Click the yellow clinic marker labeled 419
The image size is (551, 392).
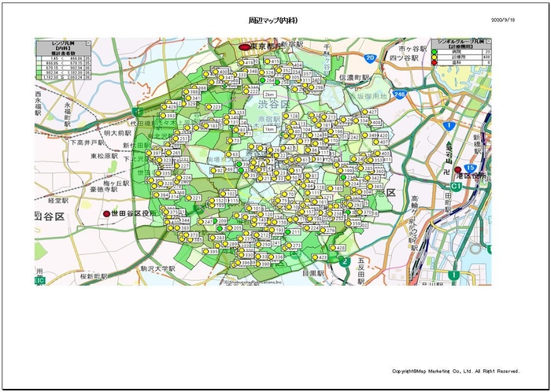[241, 61]
